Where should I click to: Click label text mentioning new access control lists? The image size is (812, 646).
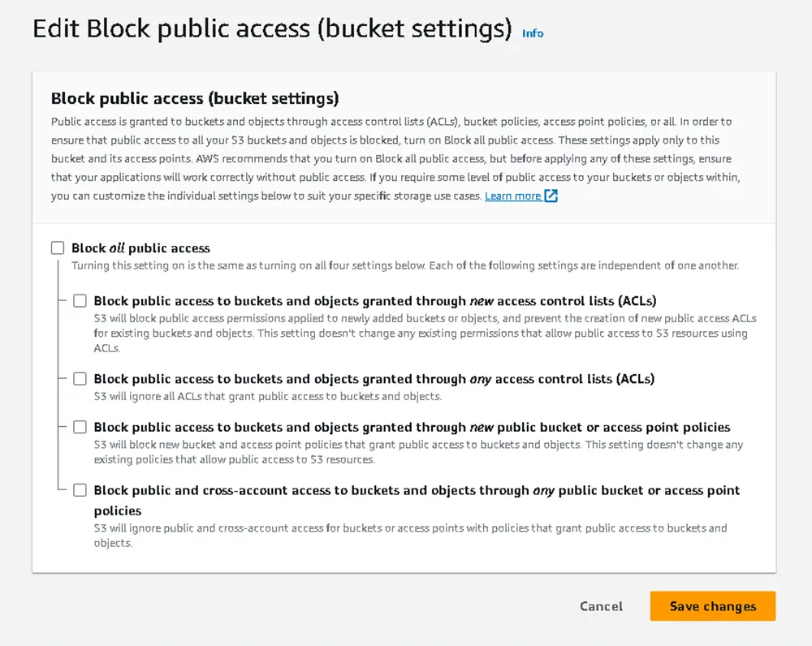click(x=375, y=301)
